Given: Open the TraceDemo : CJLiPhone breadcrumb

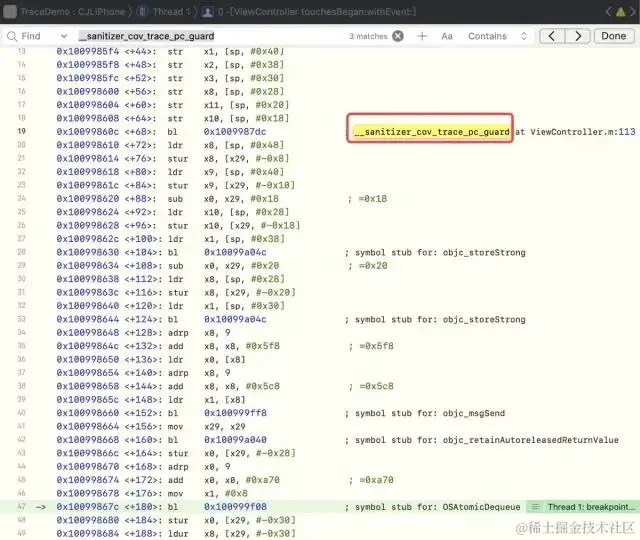Looking at the screenshot, I should [x=73, y=12].
